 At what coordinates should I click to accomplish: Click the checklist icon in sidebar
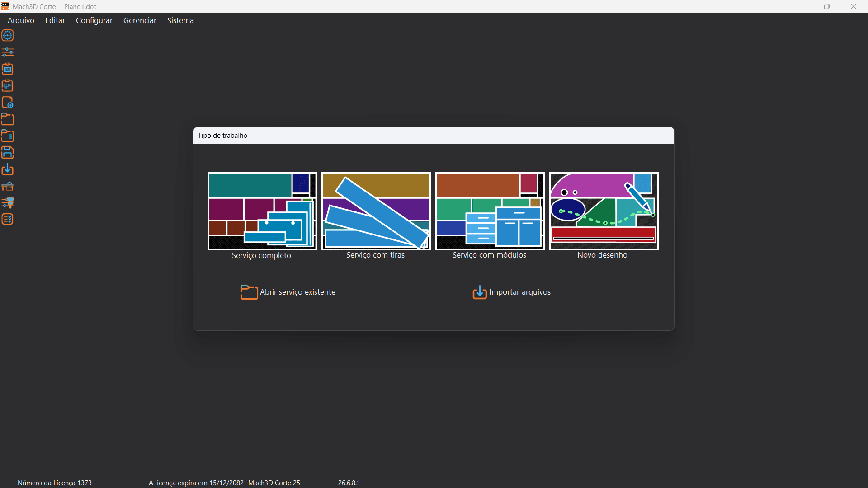8,219
